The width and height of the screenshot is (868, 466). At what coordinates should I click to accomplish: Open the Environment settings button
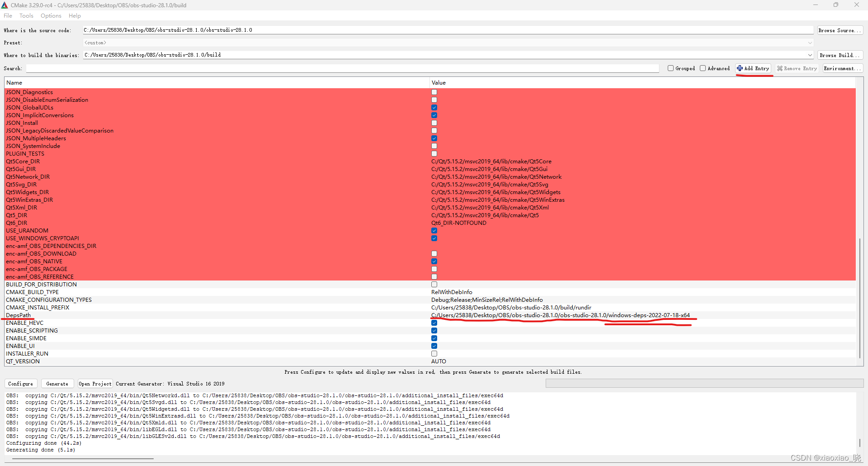click(x=842, y=68)
